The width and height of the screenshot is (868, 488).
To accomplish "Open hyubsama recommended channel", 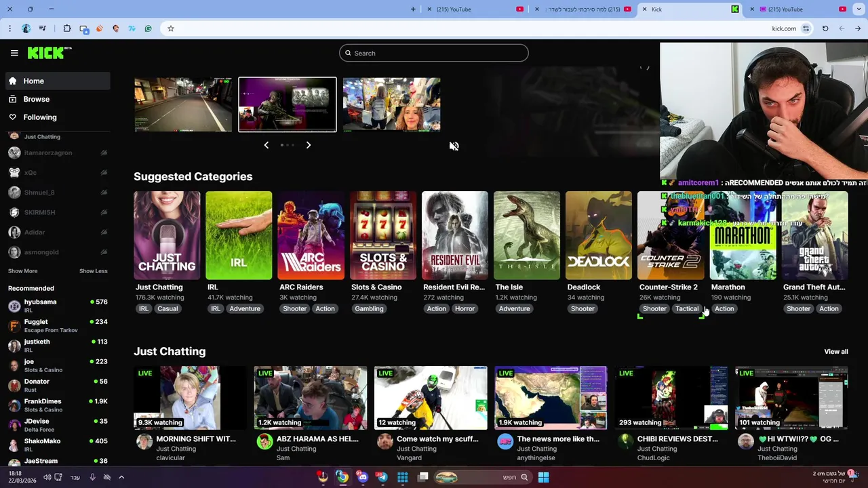I will pyautogui.click(x=58, y=306).
